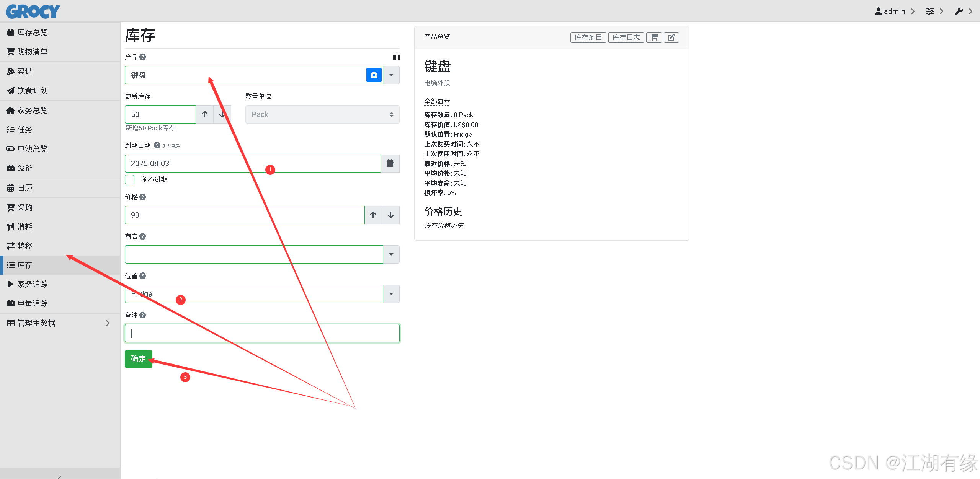Open the 购物清单 shopping list
This screenshot has width=980, height=479.
pos(32,51)
